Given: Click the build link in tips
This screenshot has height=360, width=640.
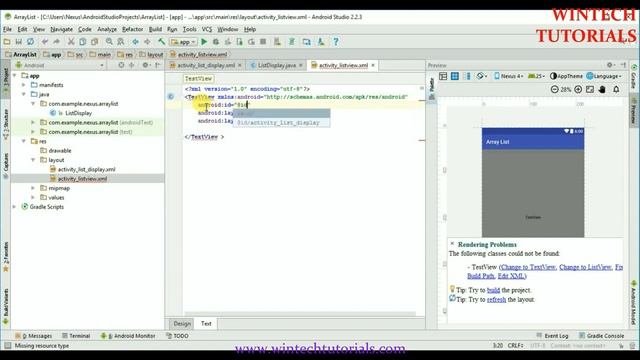Looking at the screenshot, I should (x=493, y=290).
